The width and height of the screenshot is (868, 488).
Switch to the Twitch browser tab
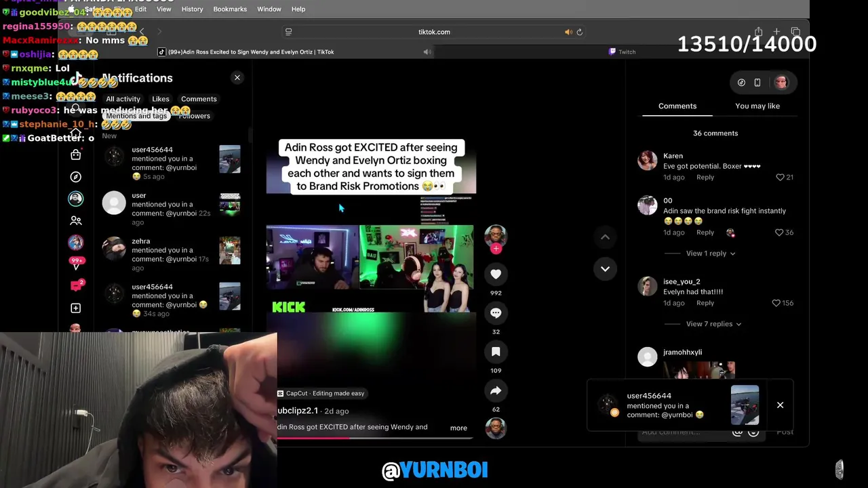coord(622,52)
